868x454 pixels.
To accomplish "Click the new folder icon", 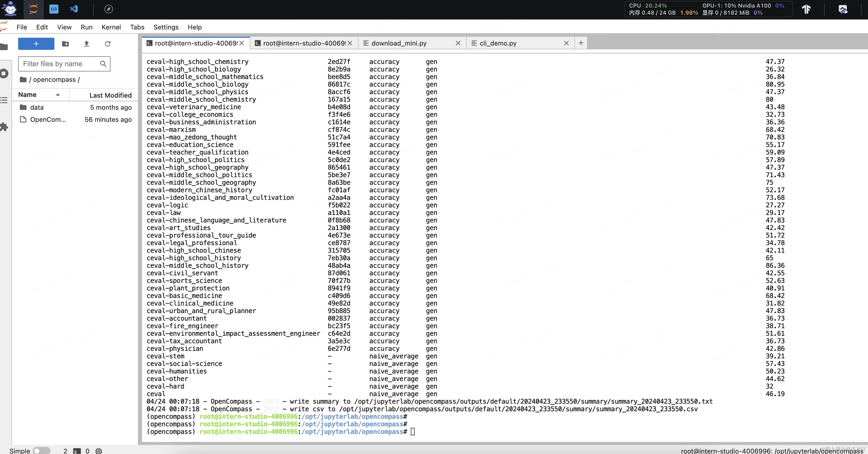I will (65, 44).
